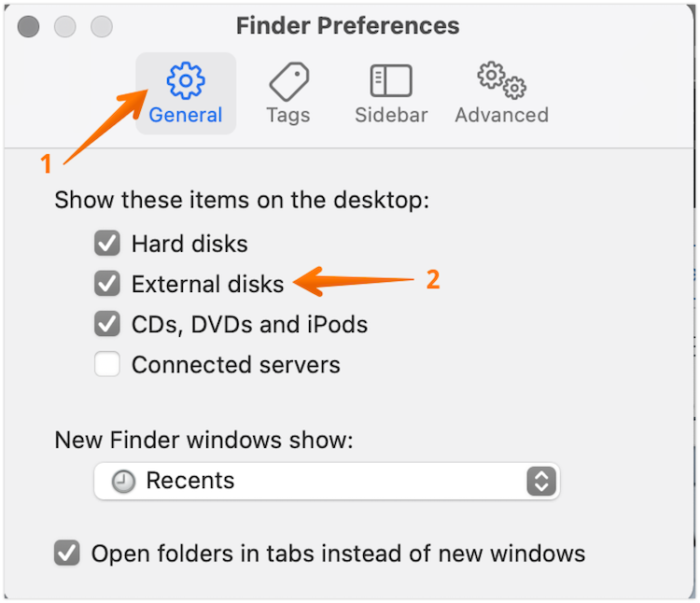Click the greyed minimize window button
The image size is (700, 603).
64,26
